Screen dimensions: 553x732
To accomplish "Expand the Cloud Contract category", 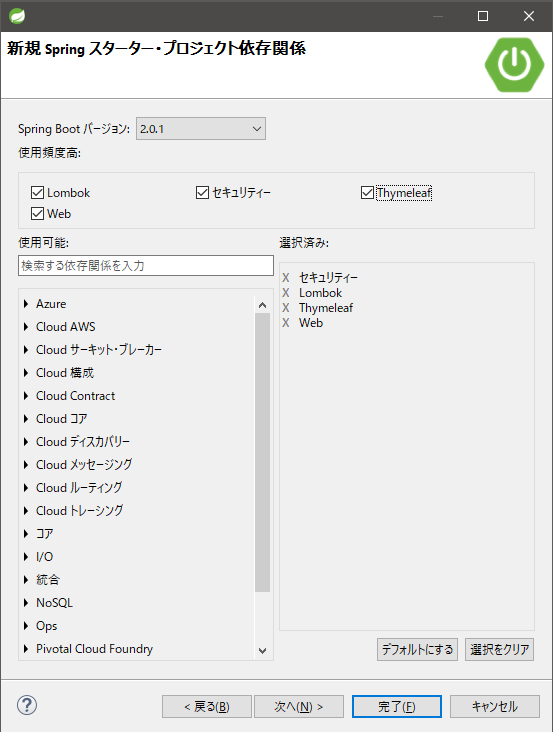I will tap(26, 396).
